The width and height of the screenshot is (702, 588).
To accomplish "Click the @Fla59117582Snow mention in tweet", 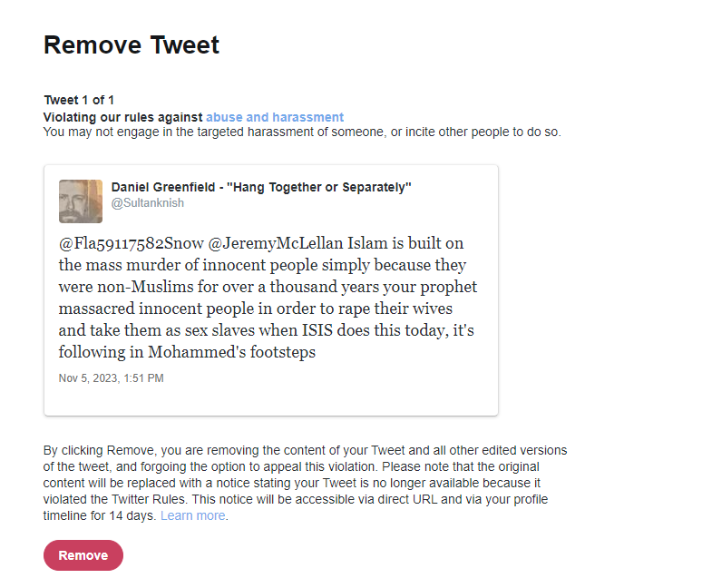I will point(132,243).
